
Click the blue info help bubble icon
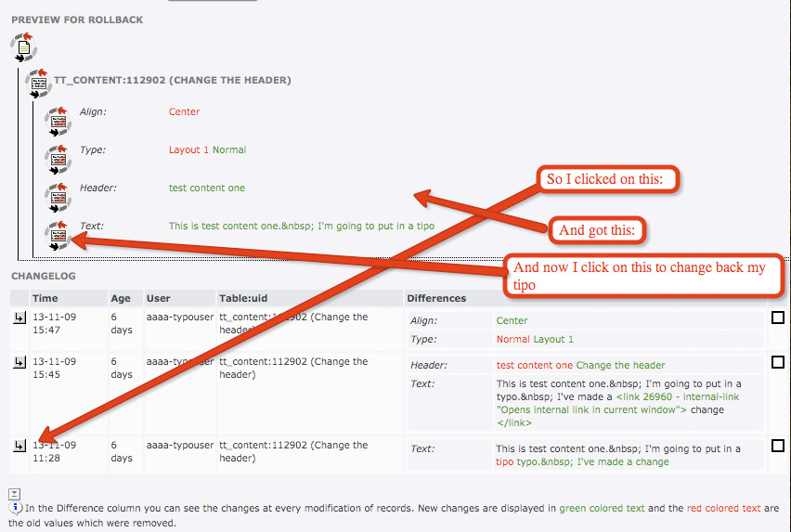[x=16, y=509]
